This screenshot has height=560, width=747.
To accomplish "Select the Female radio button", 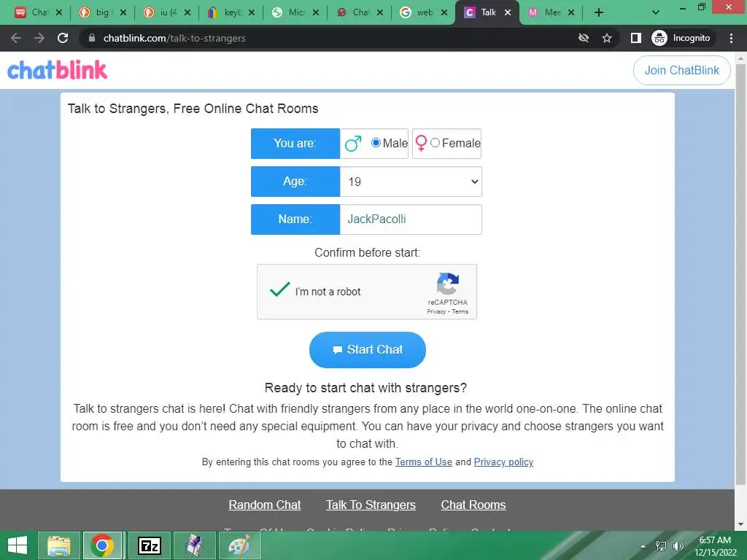I will tap(435, 142).
